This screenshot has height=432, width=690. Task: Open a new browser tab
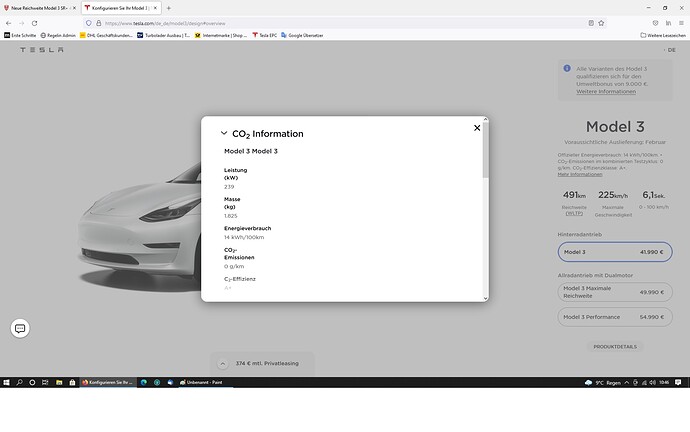coord(169,8)
